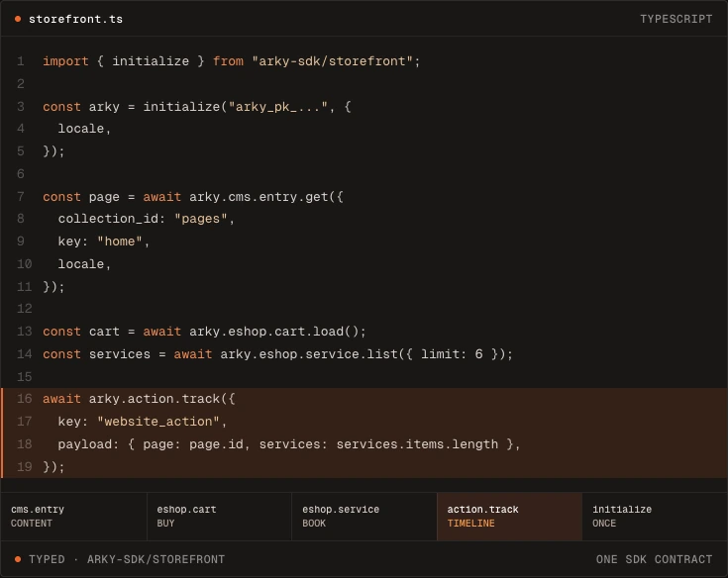Click arky.eshop.service.list on line 14
This screenshot has width=728, height=578.
point(309,354)
